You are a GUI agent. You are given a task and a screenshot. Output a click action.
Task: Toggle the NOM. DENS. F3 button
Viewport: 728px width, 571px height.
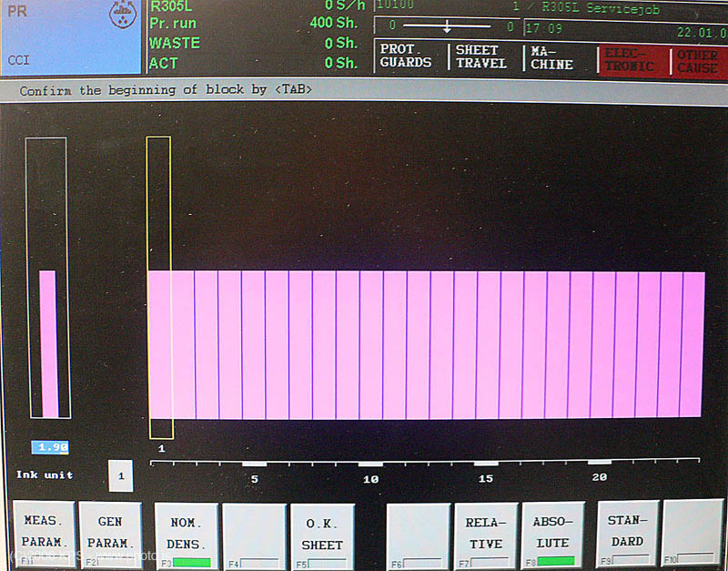[187, 535]
